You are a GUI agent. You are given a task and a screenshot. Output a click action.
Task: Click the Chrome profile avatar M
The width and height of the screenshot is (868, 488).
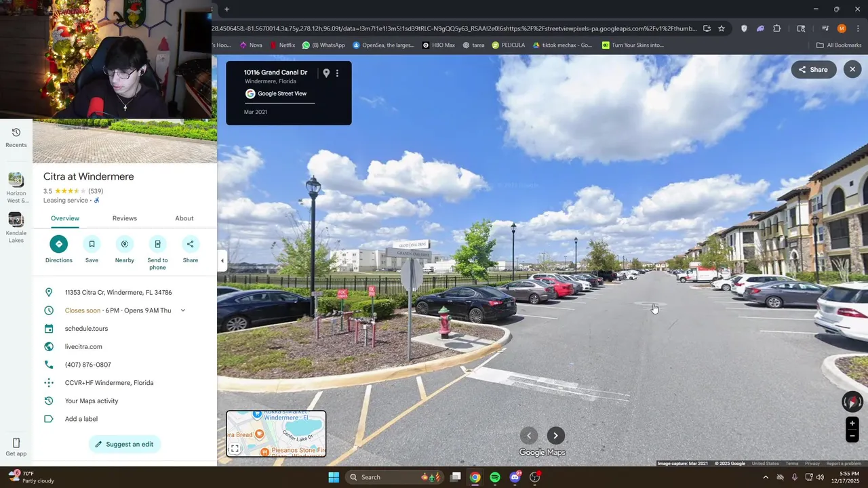(x=842, y=28)
